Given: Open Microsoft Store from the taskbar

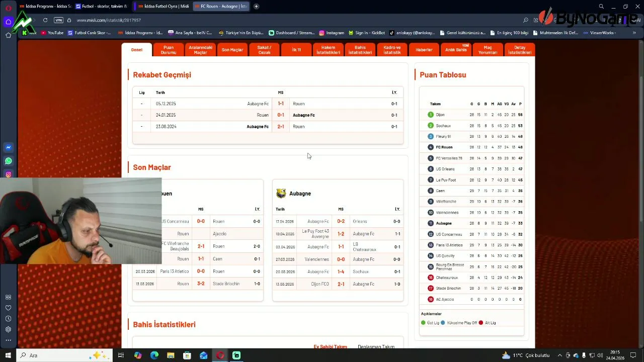Looking at the screenshot, I should [x=187, y=355].
